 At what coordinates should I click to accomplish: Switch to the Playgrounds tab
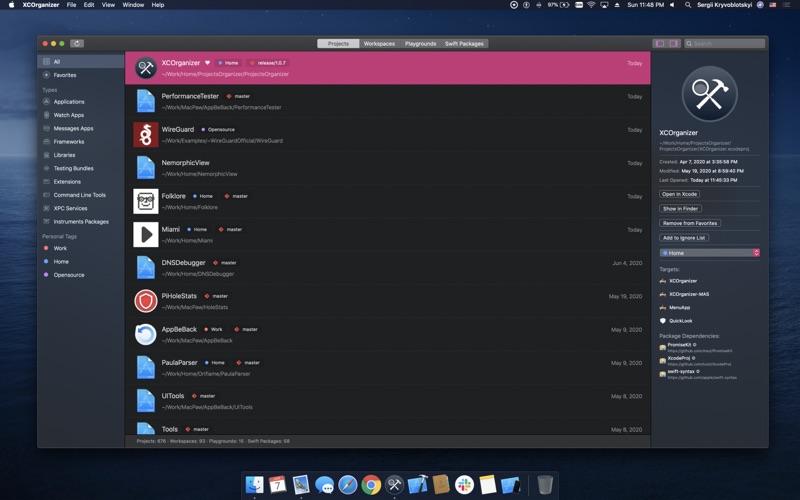tap(420, 43)
